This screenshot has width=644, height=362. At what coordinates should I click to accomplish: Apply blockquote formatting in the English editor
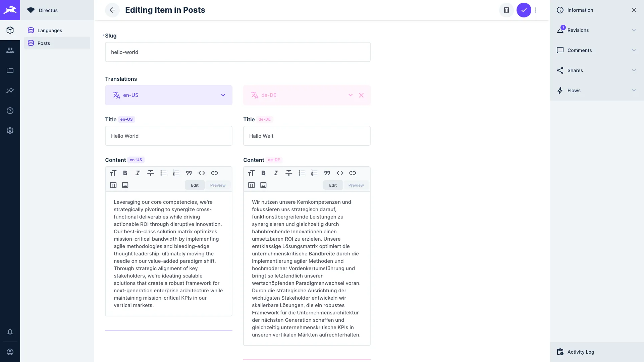pos(189,173)
